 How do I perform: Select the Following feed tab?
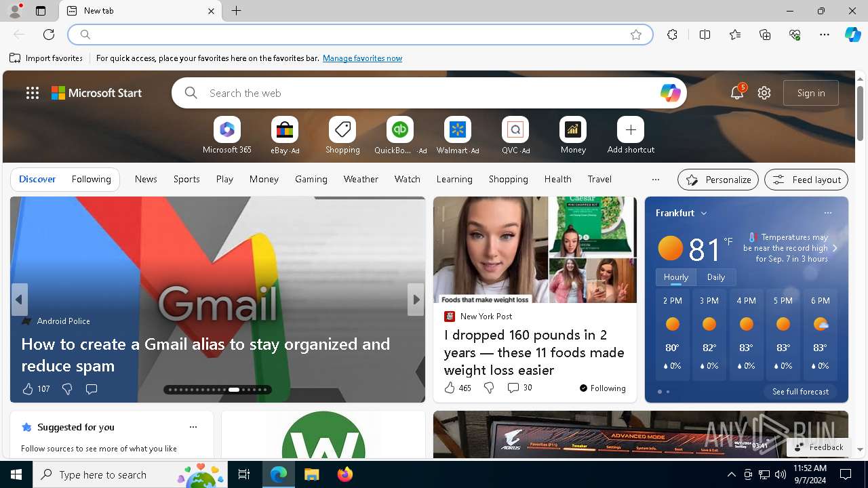[x=92, y=180]
